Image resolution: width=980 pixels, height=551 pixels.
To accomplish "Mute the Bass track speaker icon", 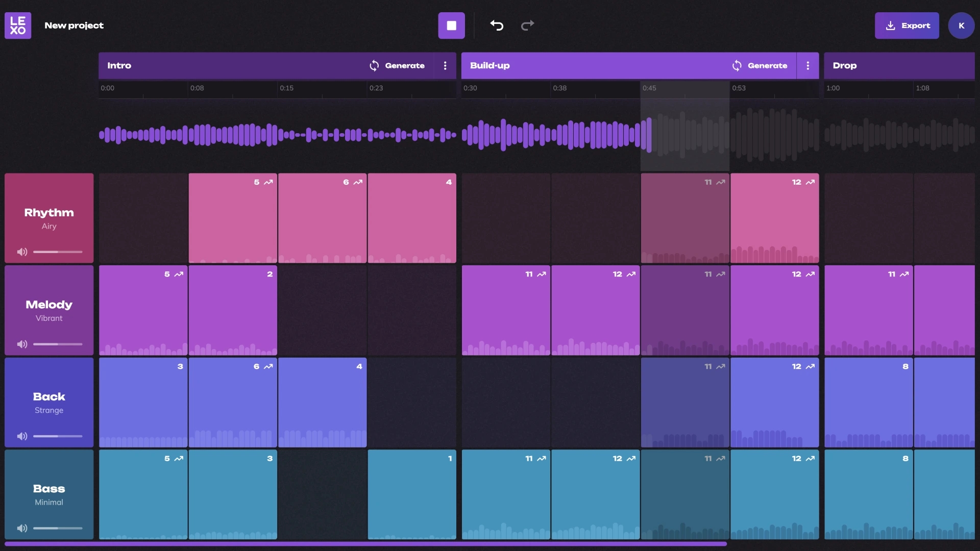I will click(22, 529).
